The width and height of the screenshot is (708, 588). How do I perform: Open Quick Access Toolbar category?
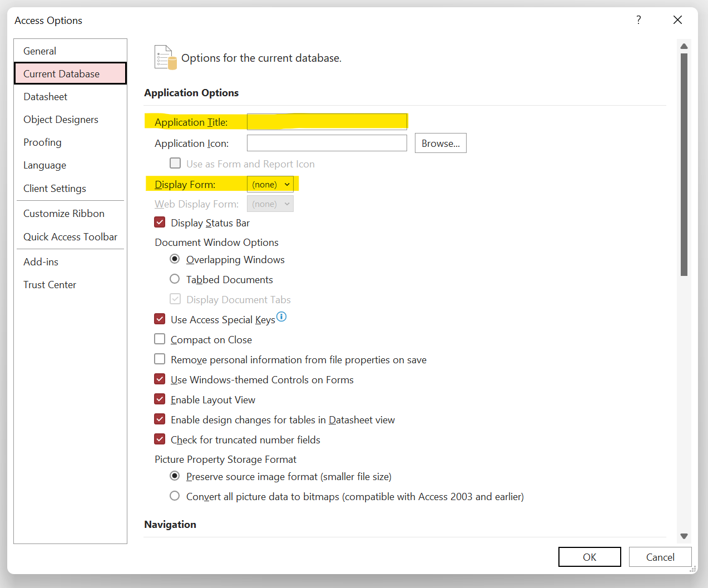coord(70,237)
